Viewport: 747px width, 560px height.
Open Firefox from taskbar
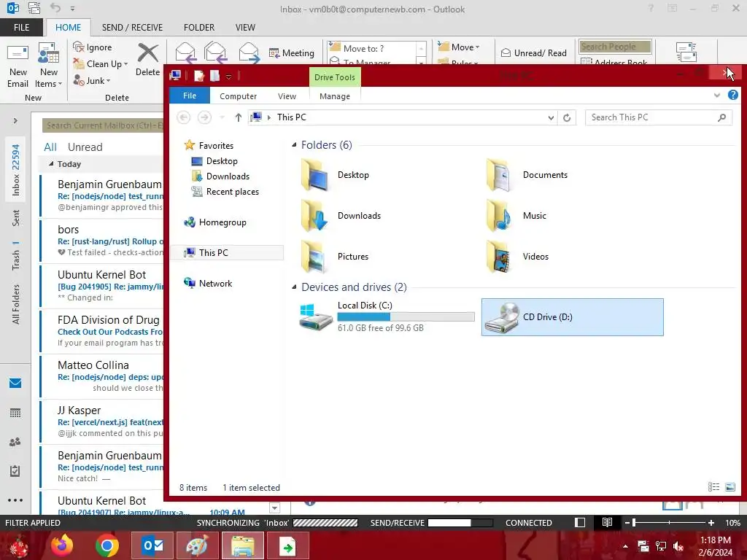[62, 545]
